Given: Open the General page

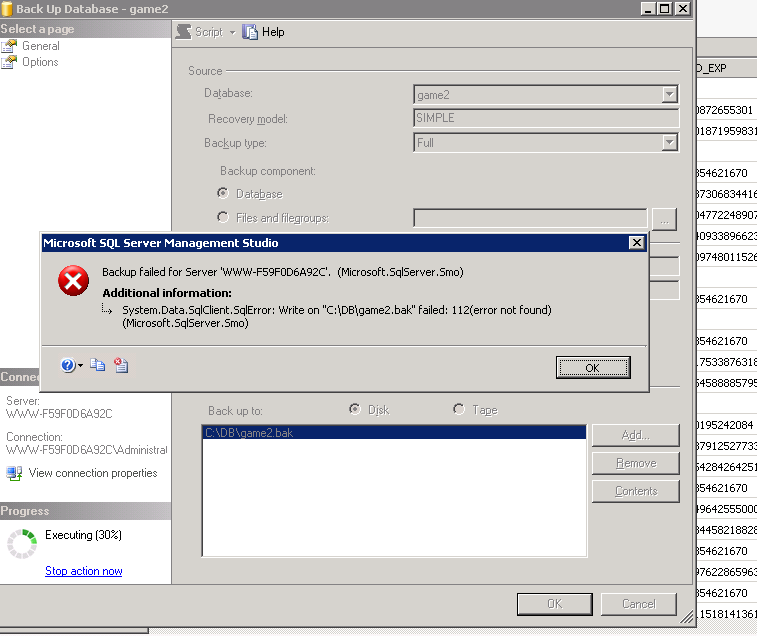Looking at the screenshot, I should pyautogui.click(x=41, y=46).
